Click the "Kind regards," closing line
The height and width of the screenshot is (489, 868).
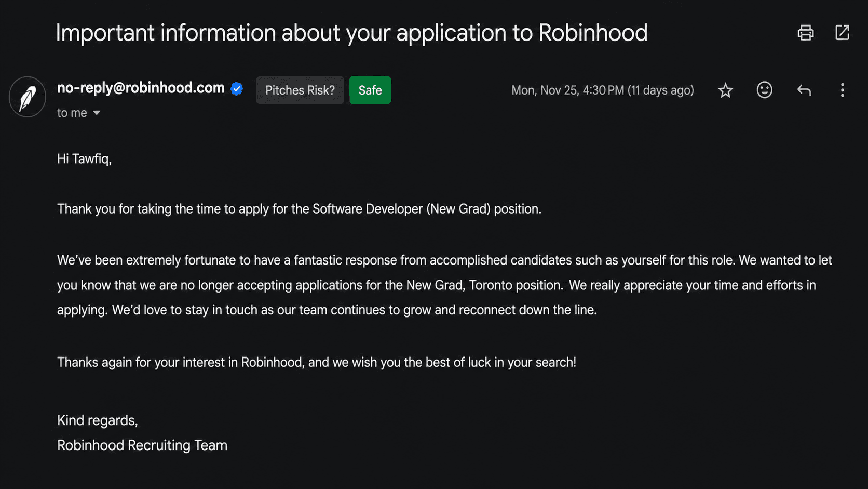point(98,420)
